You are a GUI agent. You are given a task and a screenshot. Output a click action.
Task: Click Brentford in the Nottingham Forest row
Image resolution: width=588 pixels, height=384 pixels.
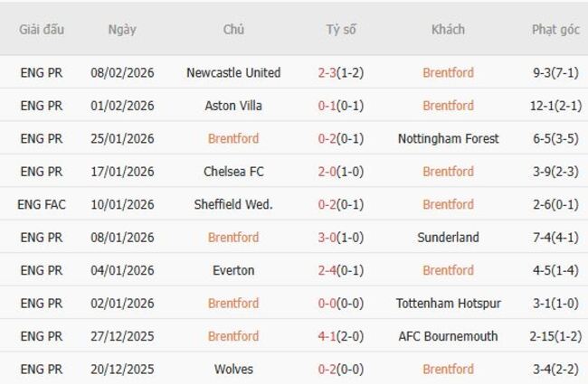tap(233, 138)
